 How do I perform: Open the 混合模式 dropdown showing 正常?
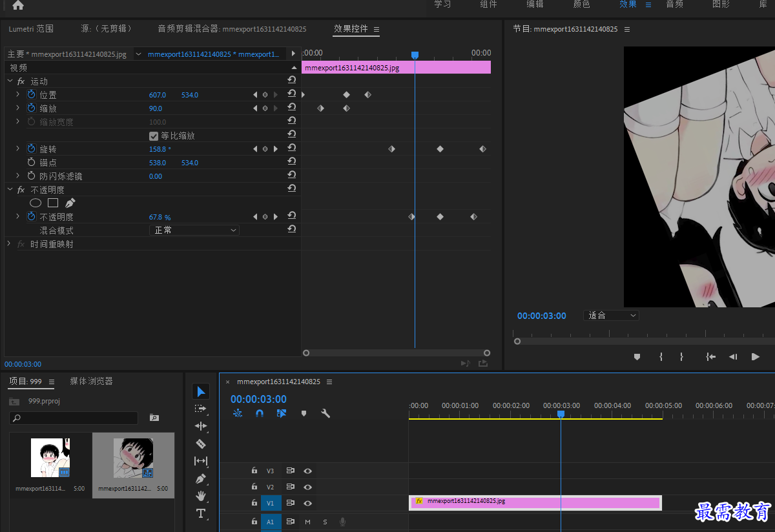pyautogui.click(x=194, y=230)
